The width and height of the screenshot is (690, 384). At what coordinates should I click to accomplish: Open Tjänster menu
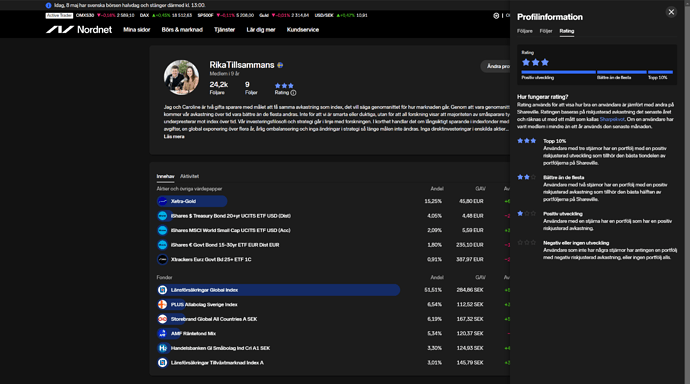(x=224, y=30)
